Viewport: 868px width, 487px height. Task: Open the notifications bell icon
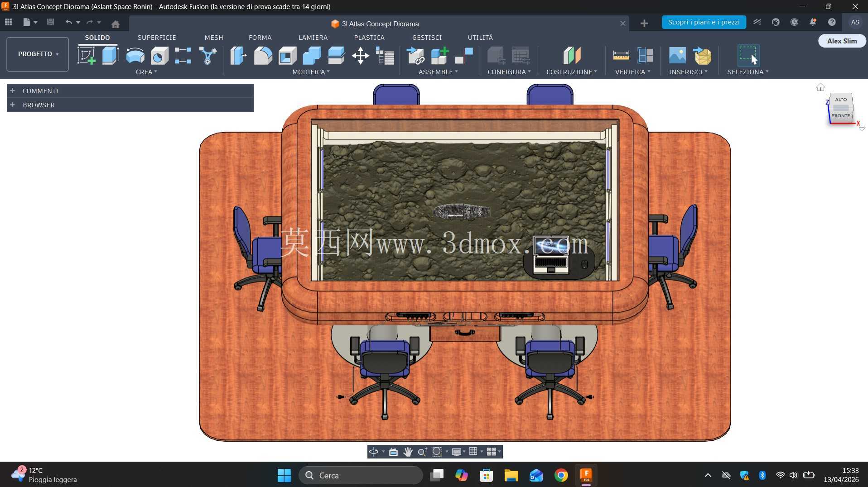813,22
